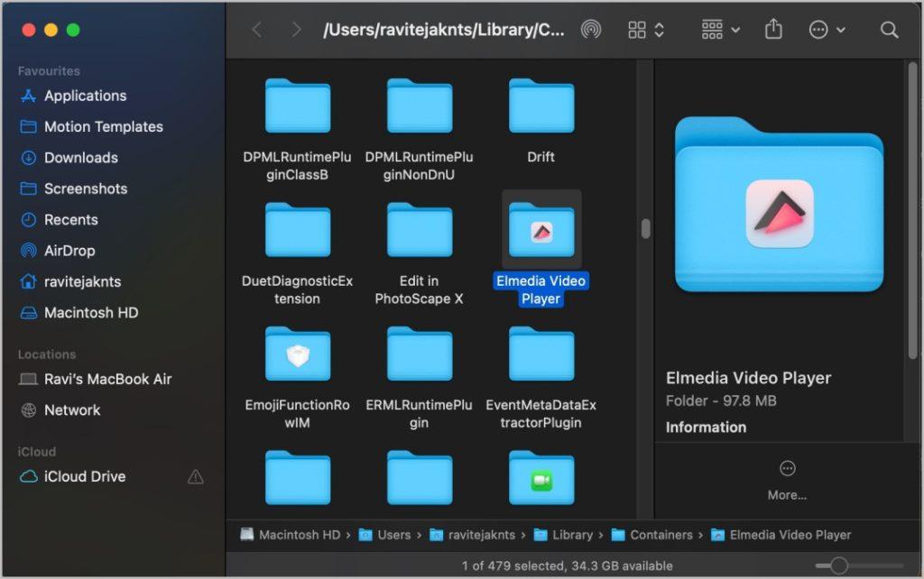Go back with the toolbar arrow
924x579 pixels.
tap(257, 30)
